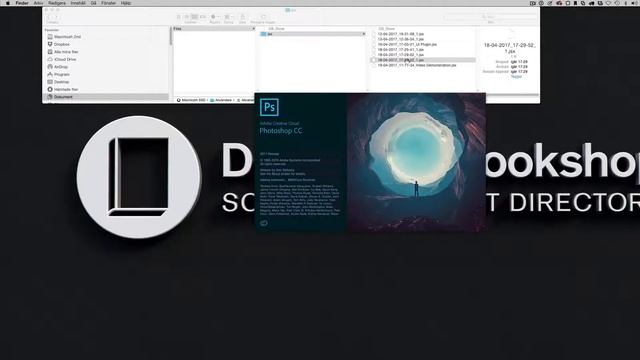Switch Finder to cover flow view
The height and width of the screenshot is (360, 640).
tap(202, 17)
